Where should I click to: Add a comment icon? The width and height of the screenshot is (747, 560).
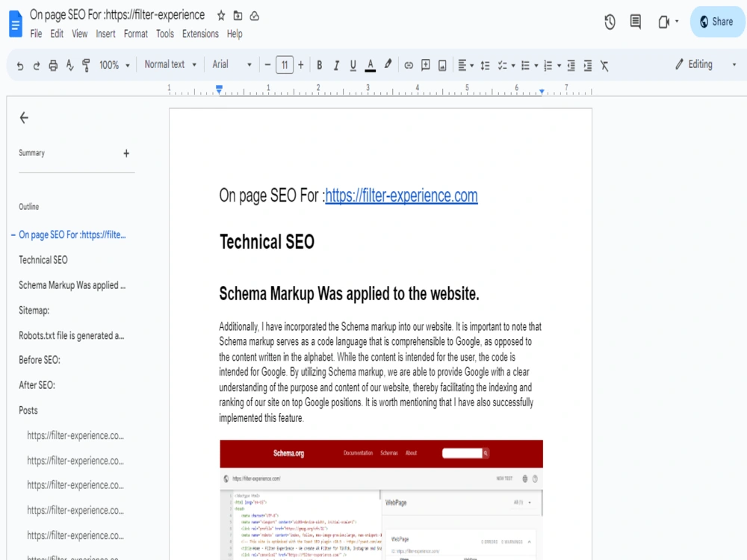tap(426, 65)
